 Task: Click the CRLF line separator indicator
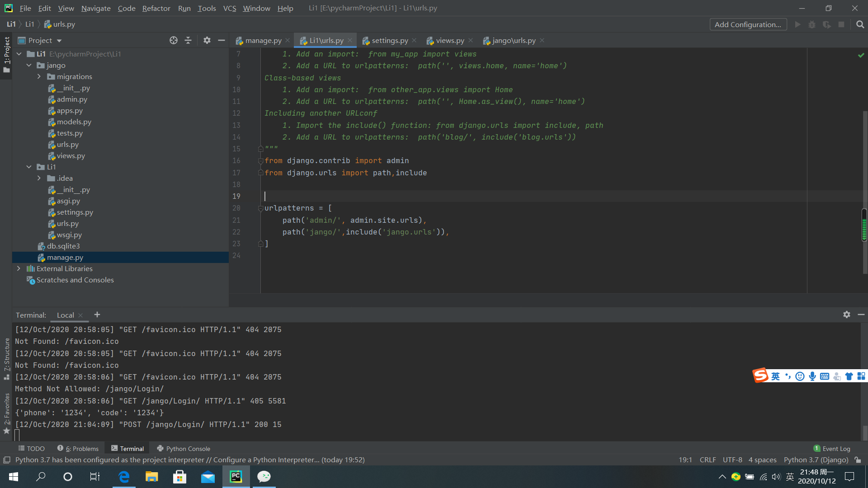[x=708, y=460]
